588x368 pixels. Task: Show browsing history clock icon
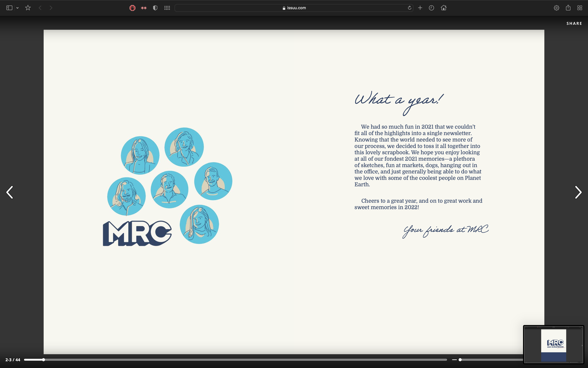pos(432,8)
